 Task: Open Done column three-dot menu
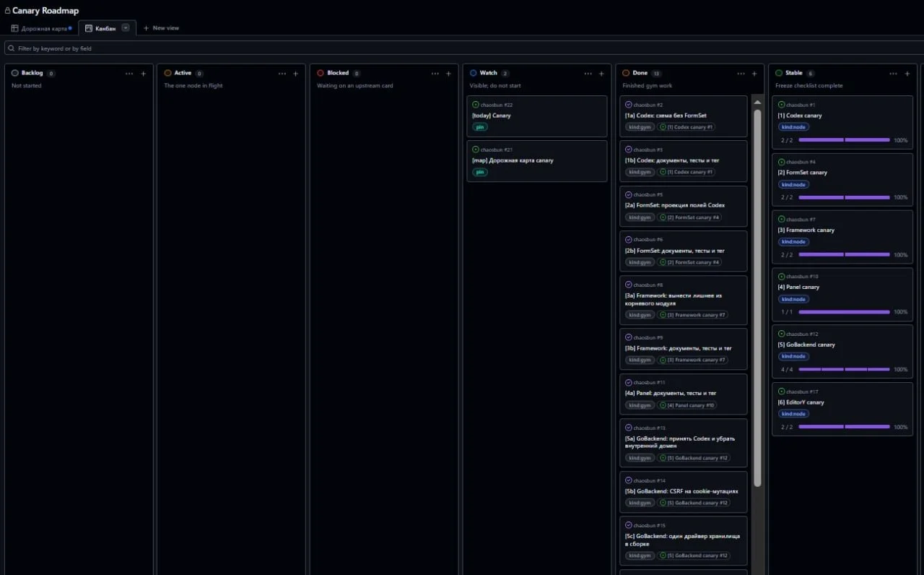741,73
